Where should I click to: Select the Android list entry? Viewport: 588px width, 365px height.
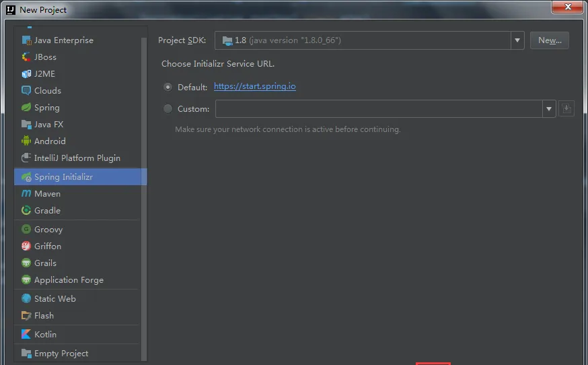(77, 141)
